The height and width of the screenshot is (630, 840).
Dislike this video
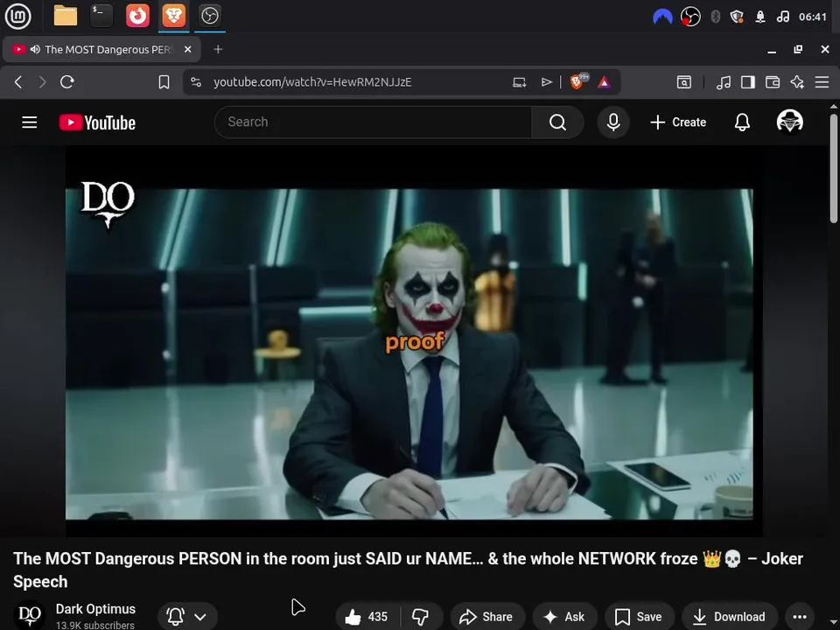pos(421,617)
